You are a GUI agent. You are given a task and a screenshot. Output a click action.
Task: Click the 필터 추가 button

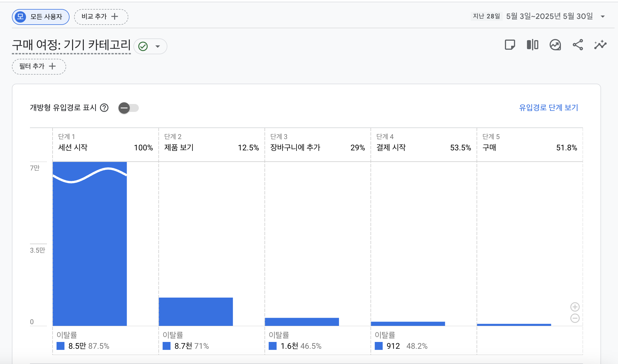(39, 66)
